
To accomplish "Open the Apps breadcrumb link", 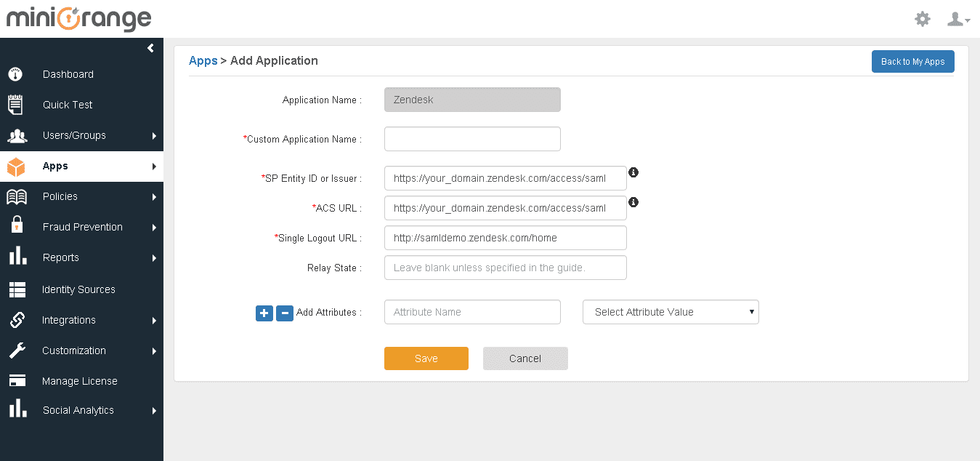I will pos(203,60).
